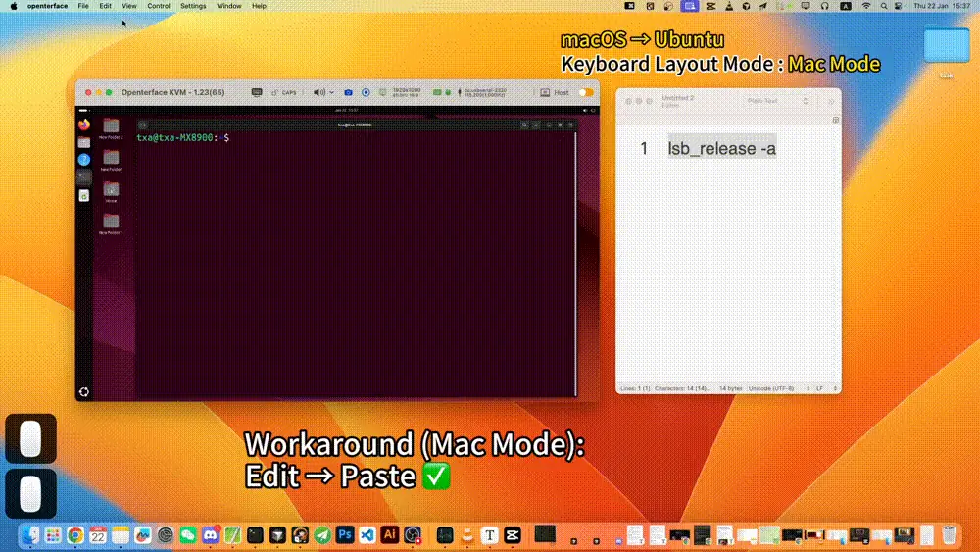The height and width of the screenshot is (552, 980).
Task: Open Photoshop from the macOS dock
Action: pos(345,535)
